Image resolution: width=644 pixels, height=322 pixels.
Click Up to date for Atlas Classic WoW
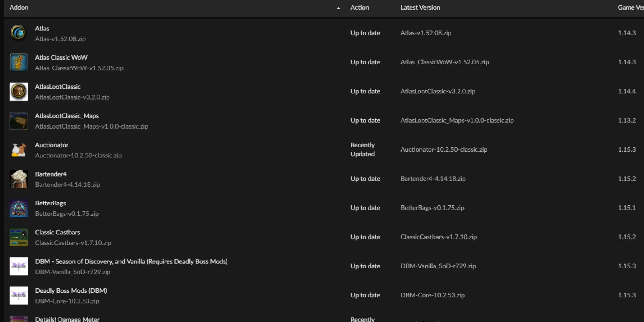click(365, 62)
